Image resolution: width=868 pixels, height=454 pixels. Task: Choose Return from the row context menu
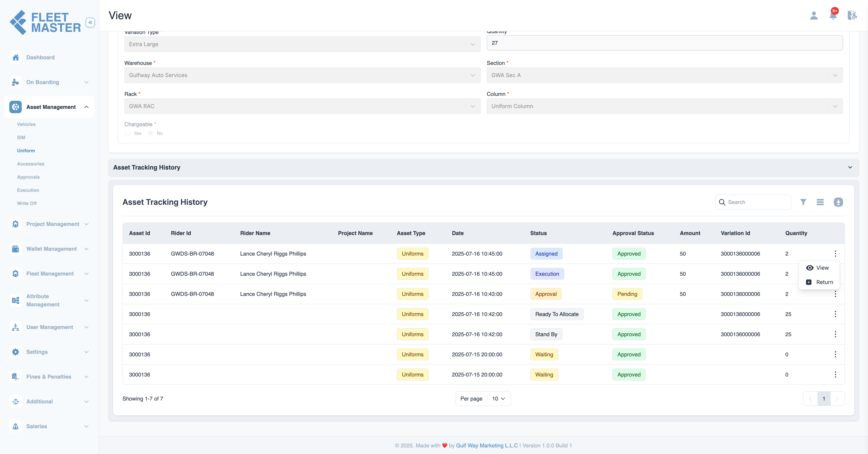[x=819, y=282]
